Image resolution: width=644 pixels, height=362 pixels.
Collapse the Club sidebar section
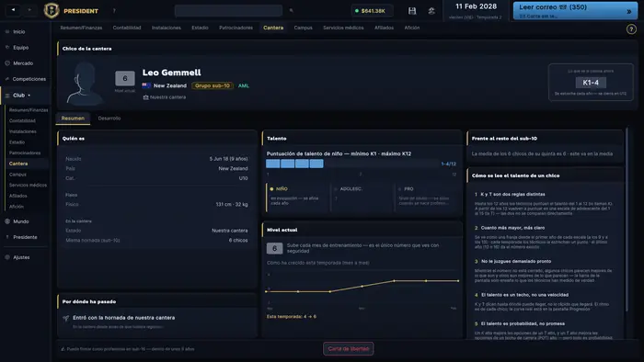(25, 96)
